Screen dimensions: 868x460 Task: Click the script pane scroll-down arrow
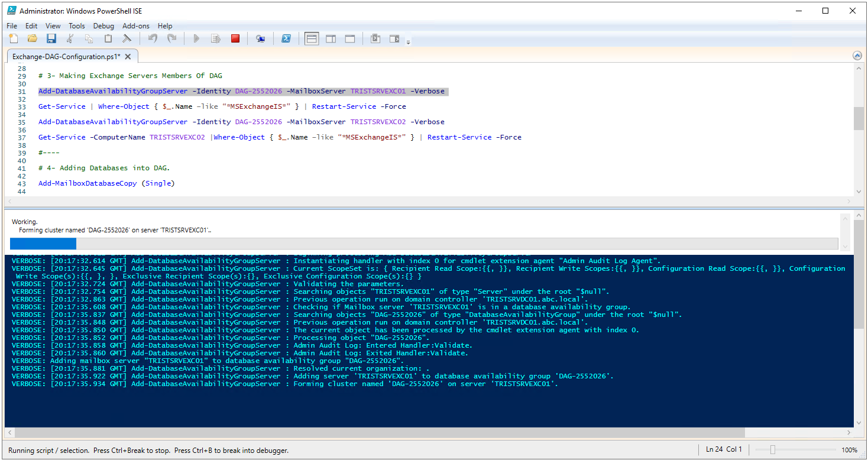(x=859, y=191)
